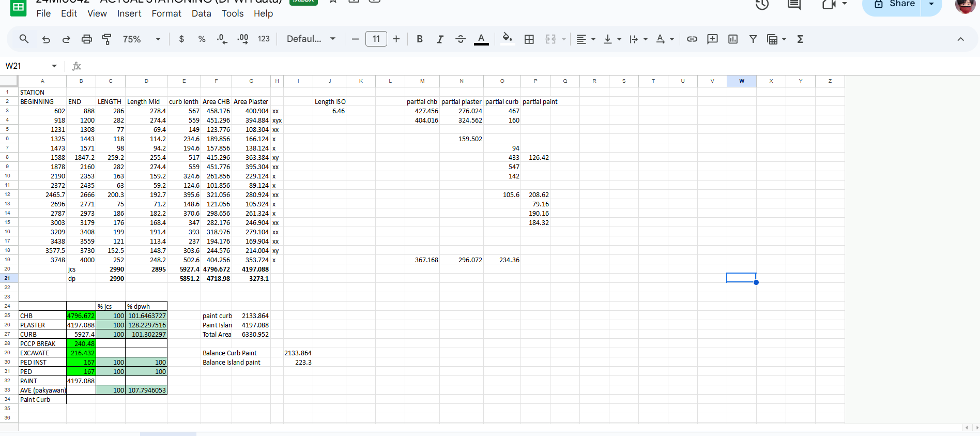Insert a link
This screenshot has width=980, height=436.
click(x=692, y=39)
